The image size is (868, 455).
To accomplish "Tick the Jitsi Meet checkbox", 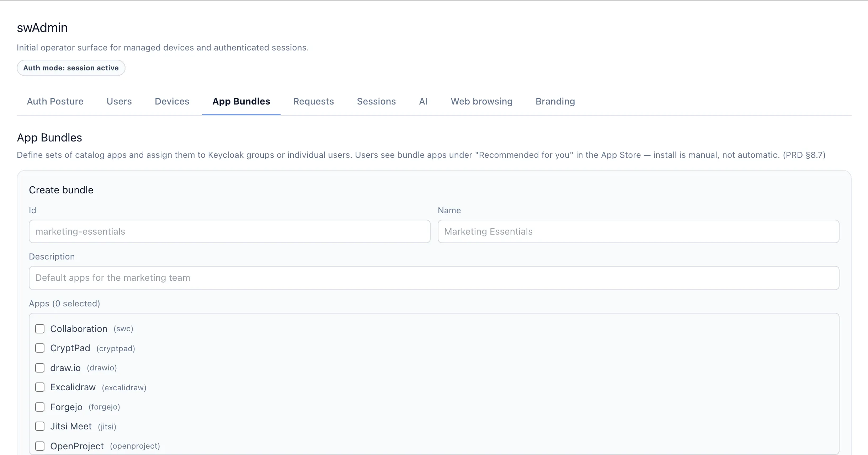I will 40,426.
